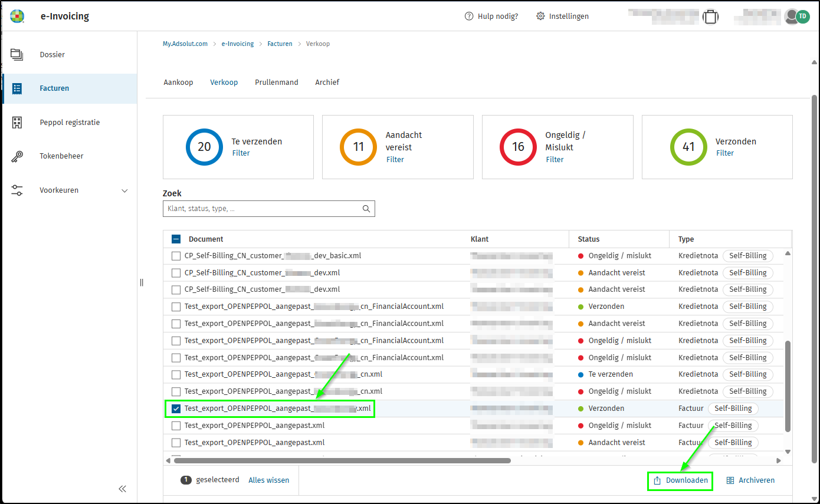Click the Zoek search input field
The image size is (820, 504).
[x=263, y=209]
